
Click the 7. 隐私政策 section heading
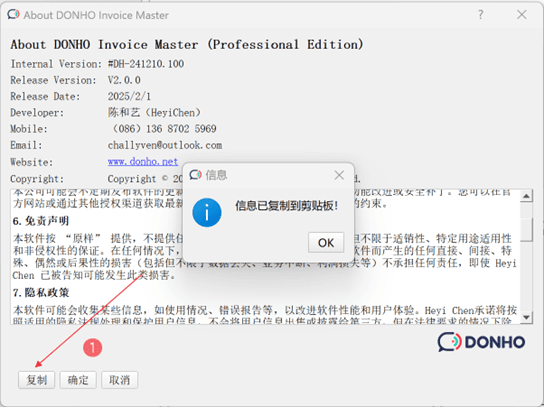[41, 293]
